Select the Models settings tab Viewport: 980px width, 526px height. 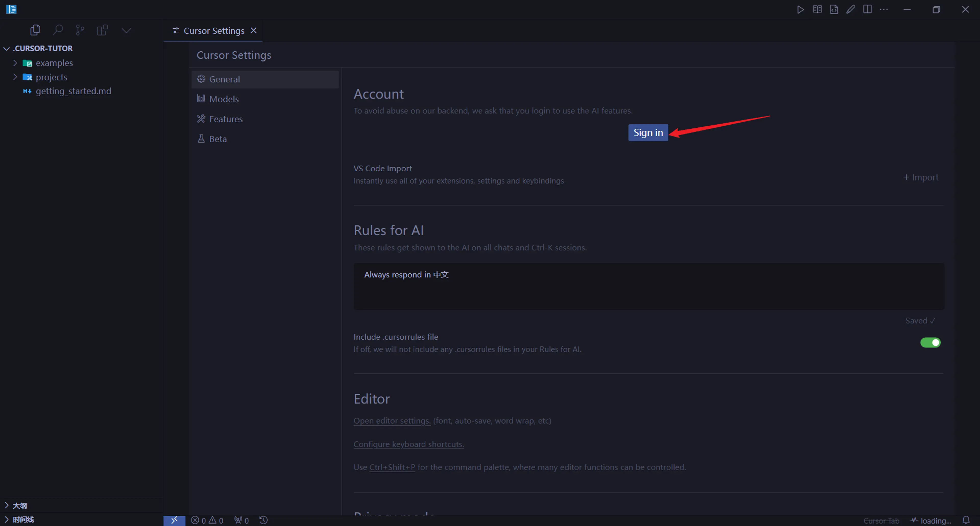point(224,99)
